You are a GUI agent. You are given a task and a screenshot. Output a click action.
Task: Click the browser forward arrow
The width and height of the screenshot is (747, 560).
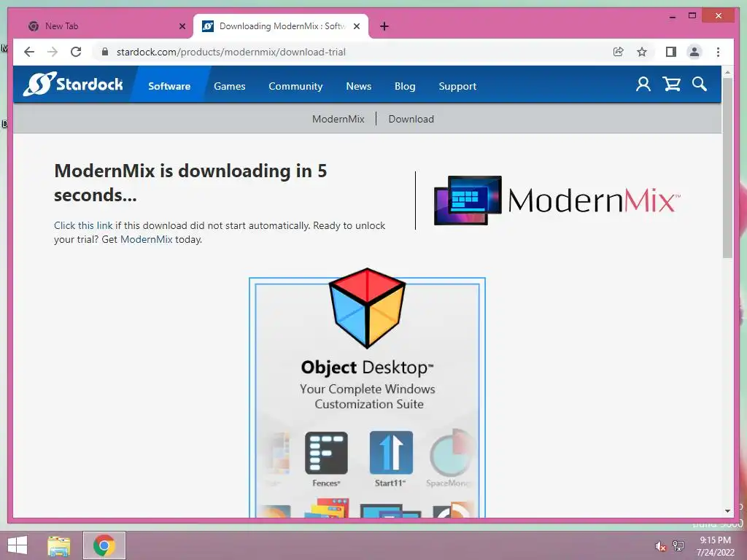(x=53, y=52)
